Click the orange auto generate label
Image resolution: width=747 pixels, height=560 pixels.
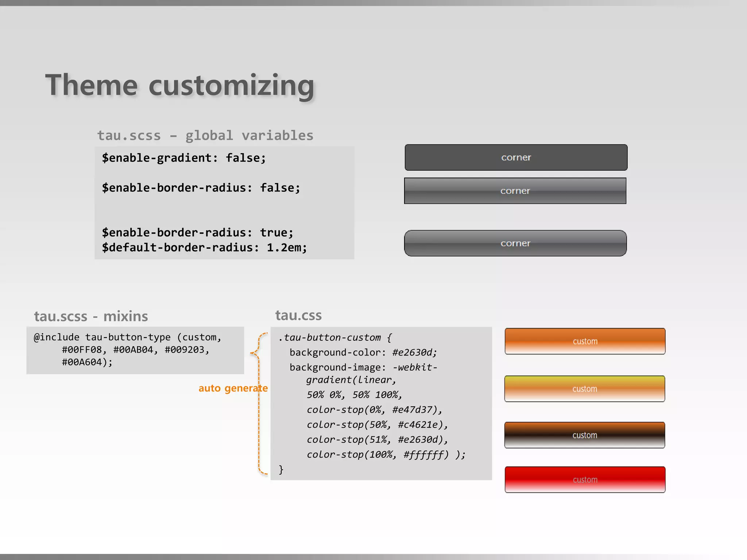click(233, 388)
